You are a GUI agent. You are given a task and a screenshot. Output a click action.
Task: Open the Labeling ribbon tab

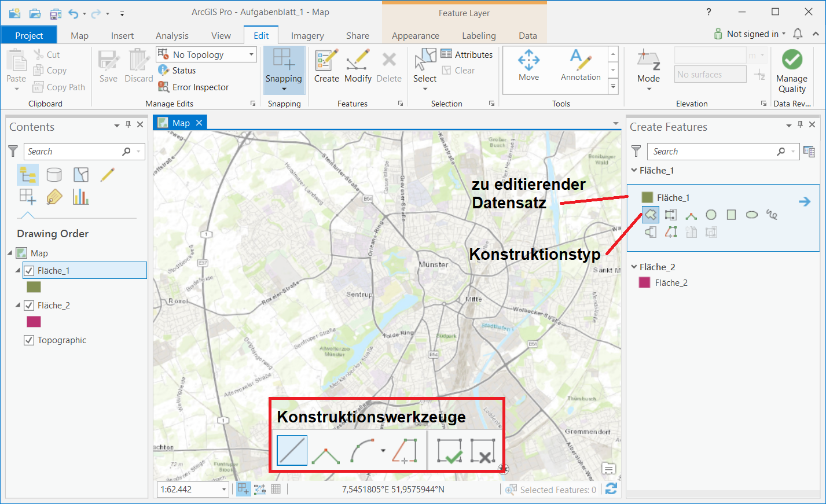[x=479, y=35]
